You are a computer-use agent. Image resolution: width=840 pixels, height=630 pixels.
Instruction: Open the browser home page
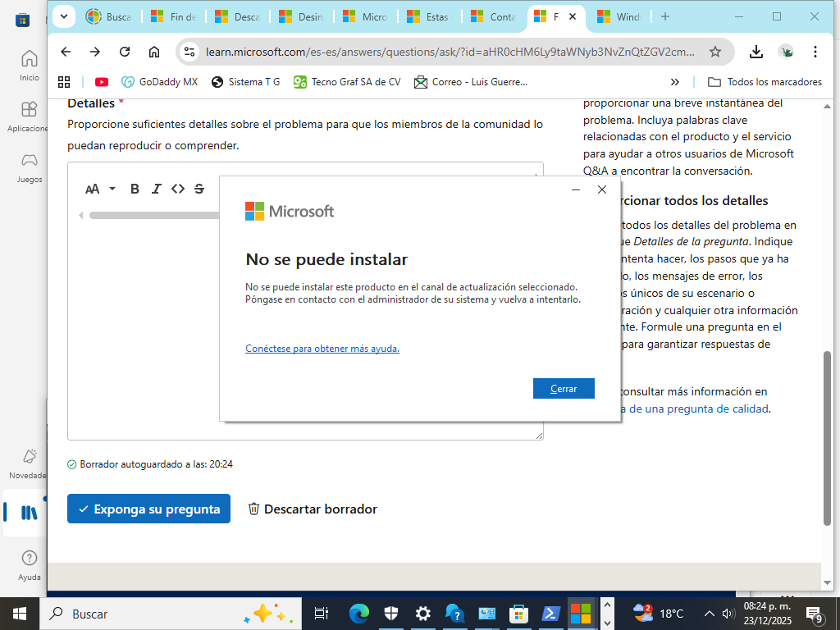pos(154,52)
